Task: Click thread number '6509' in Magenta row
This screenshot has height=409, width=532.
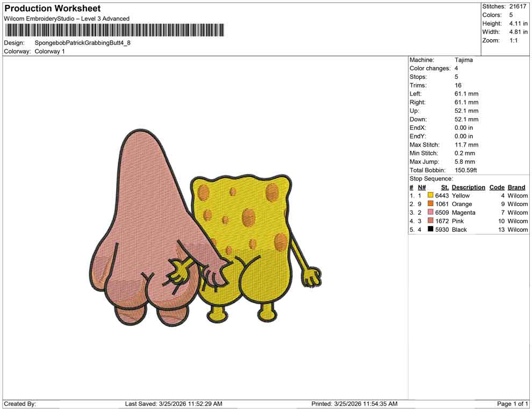Action: [442, 213]
